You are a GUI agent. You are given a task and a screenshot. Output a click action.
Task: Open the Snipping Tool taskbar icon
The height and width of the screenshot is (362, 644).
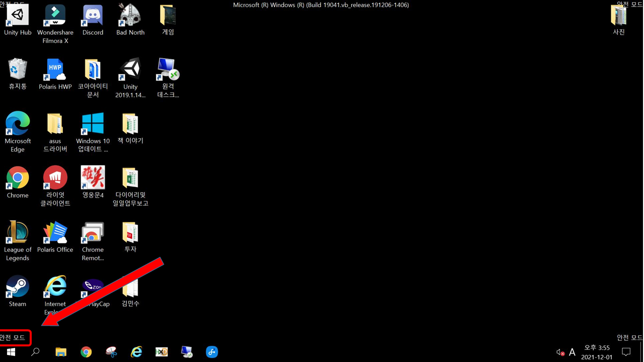point(111,352)
